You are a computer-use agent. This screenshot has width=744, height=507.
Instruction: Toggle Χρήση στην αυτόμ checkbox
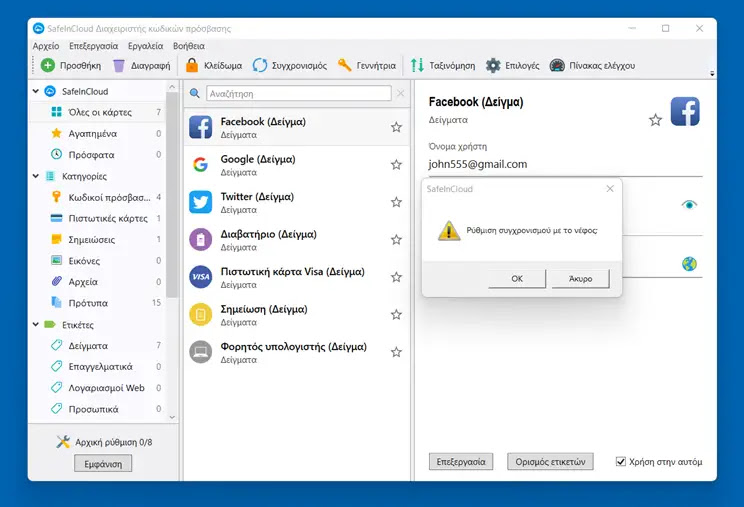pyautogui.click(x=621, y=461)
